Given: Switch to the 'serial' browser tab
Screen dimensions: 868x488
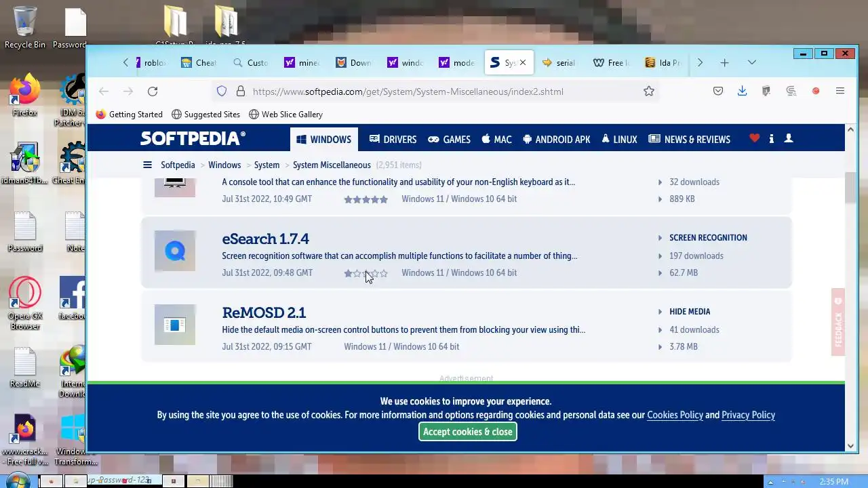Looking at the screenshot, I should [x=559, y=63].
